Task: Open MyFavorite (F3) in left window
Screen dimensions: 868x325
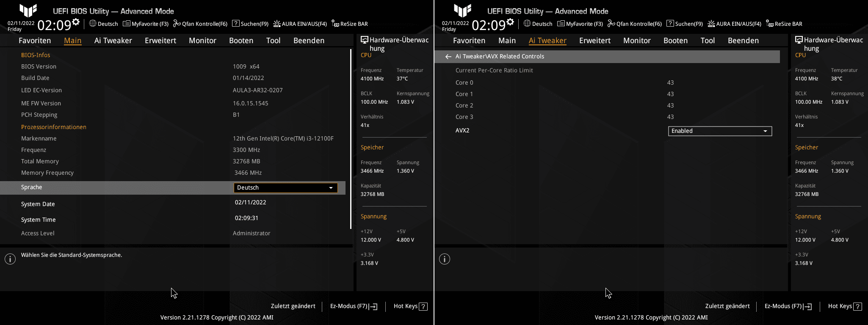Action: (146, 24)
